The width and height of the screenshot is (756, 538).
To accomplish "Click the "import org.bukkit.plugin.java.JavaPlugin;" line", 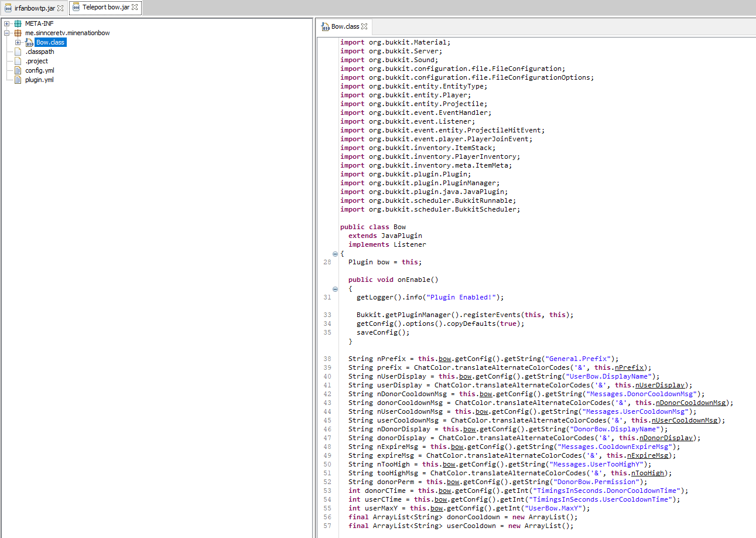I will click(x=424, y=192).
